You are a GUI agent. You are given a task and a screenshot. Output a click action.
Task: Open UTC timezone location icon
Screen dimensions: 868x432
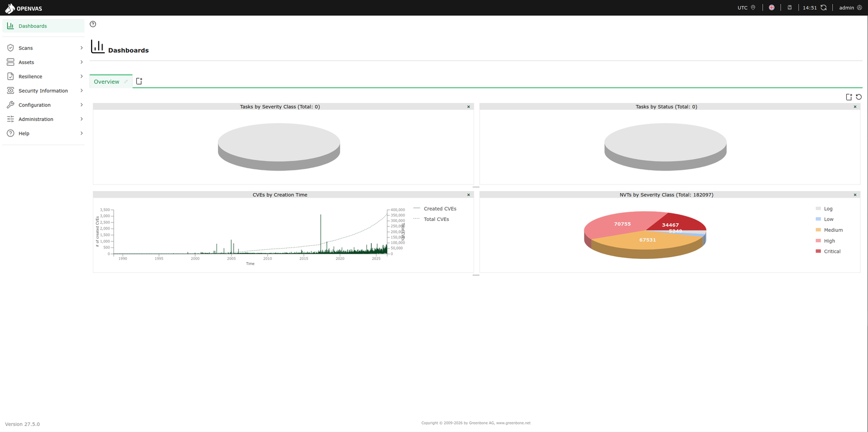tap(753, 8)
